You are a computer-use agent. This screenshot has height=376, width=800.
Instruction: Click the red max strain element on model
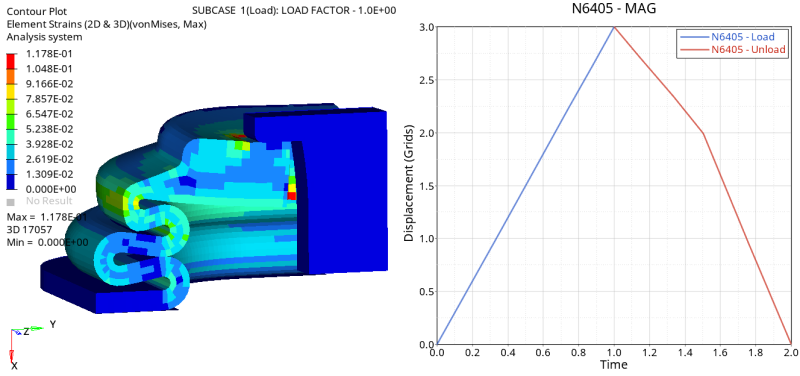click(292, 195)
